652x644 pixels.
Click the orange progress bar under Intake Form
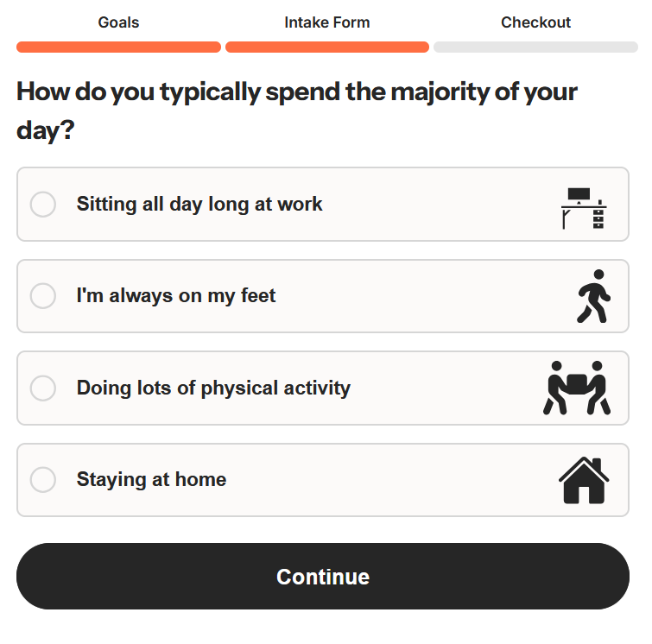click(x=326, y=47)
